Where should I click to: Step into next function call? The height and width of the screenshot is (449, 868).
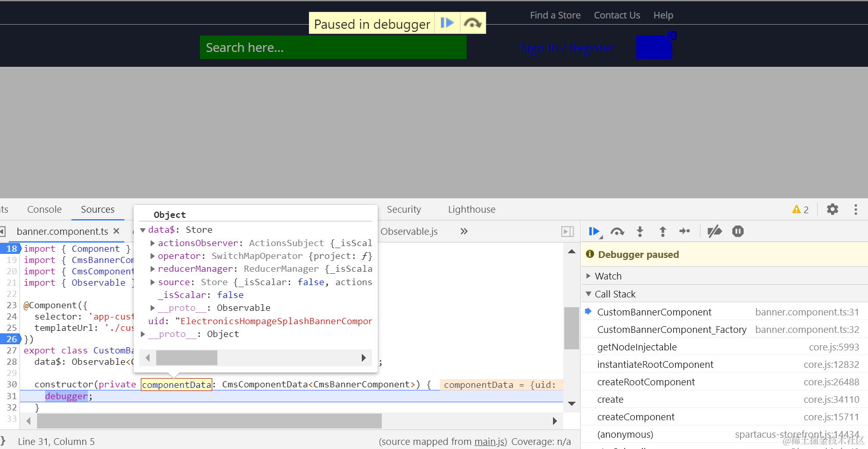pos(640,232)
